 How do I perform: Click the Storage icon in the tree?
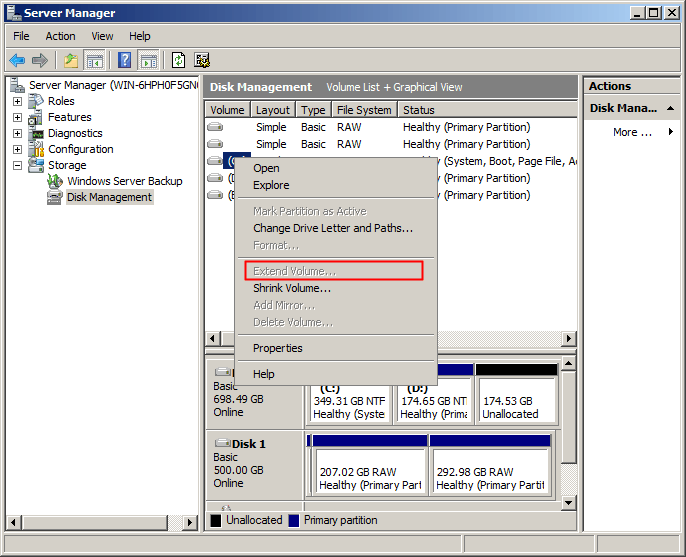[x=36, y=165]
